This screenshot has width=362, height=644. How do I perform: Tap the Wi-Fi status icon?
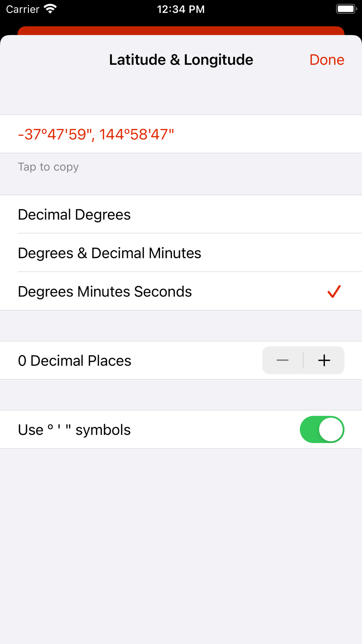(x=50, y=9)
